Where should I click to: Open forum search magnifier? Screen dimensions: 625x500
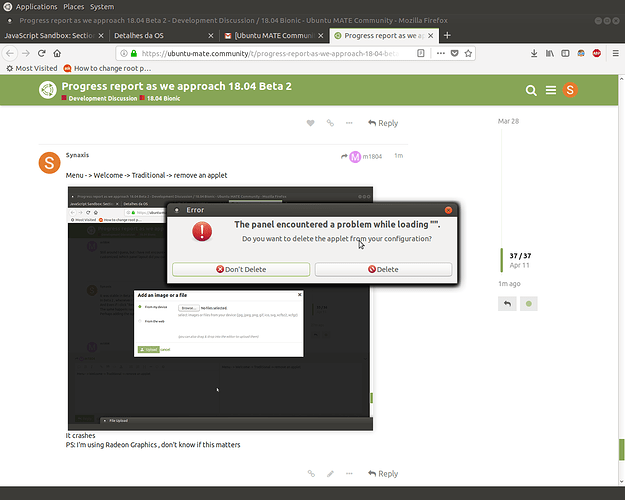click(531, 90)
